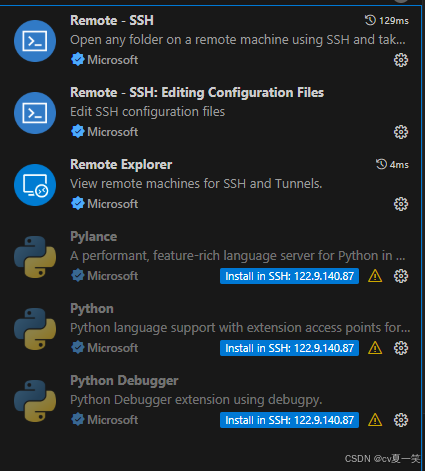Open the Remote Explorer extension title
The image size is (425, 471).
121,165
